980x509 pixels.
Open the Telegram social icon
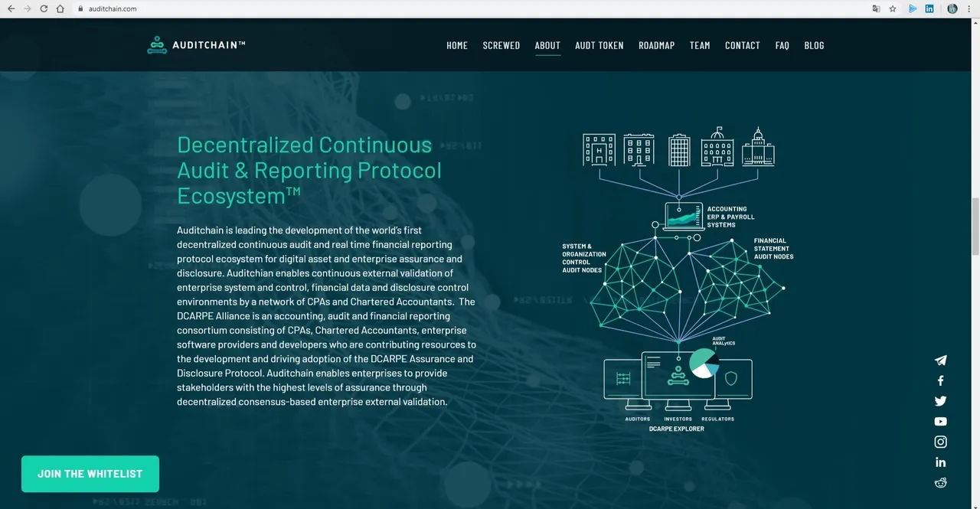click(x=940, y=361)
